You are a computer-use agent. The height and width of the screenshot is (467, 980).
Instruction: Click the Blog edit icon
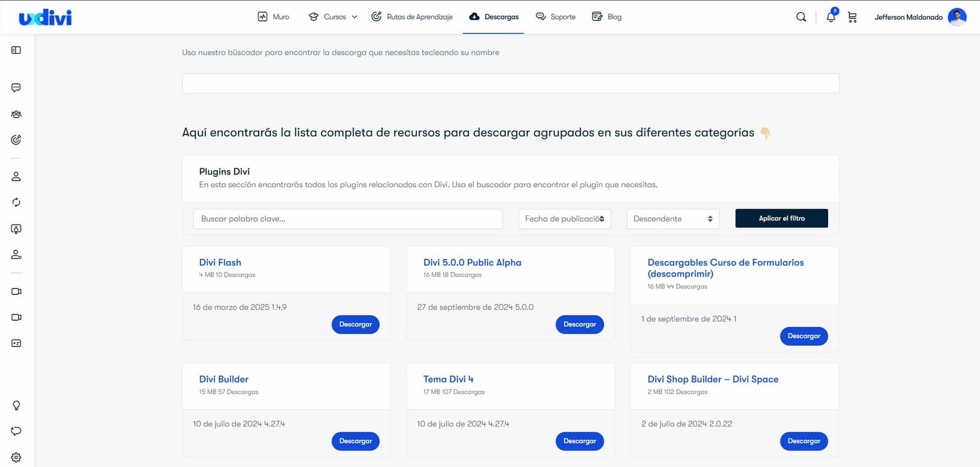[597, 17]
